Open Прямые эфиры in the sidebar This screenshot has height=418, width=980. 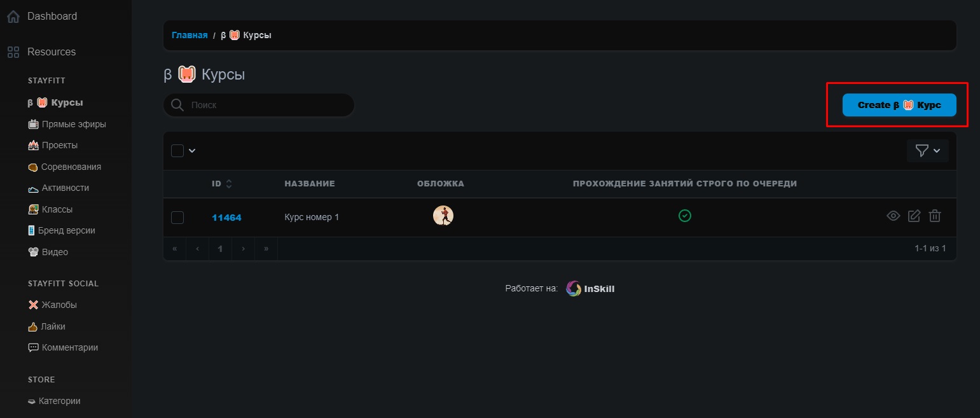[x=73, y=124]
